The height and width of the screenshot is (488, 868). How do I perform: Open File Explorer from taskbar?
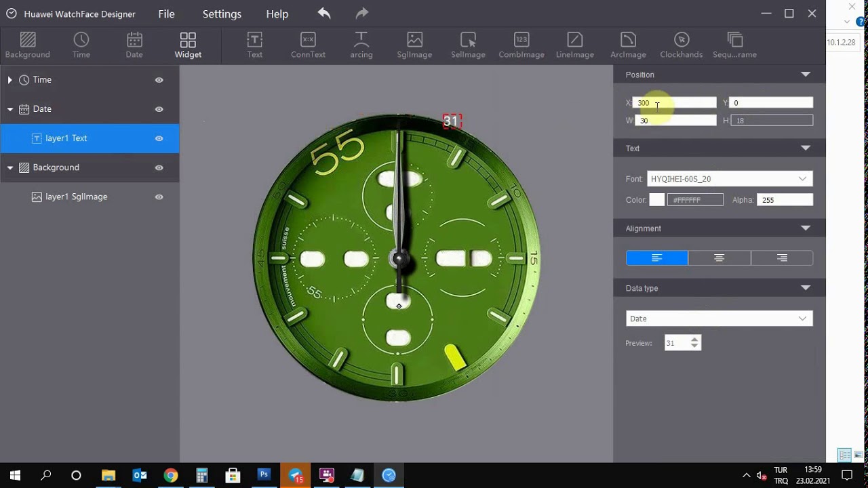[x=108, y=475]
